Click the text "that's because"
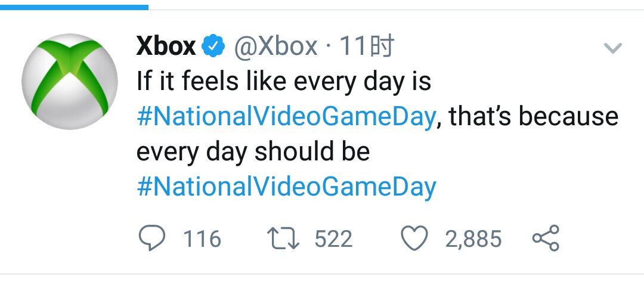The width and height of the screenshot is (644, 282). coord(534,116)
